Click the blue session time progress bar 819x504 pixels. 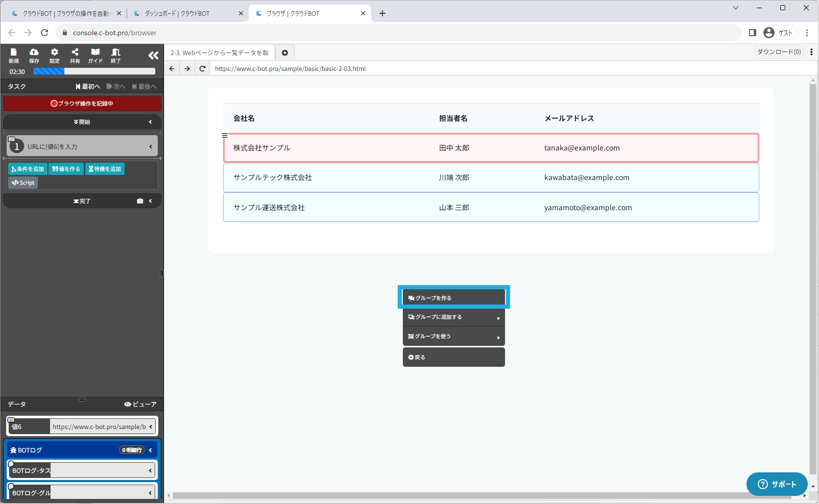click(x=94, y=71)
